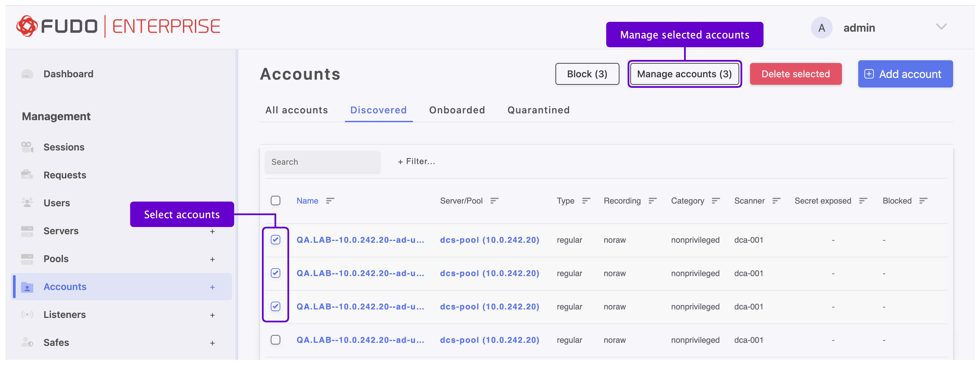Click Manage accounts (3) button
980x368 pixels.
point(684,74)
